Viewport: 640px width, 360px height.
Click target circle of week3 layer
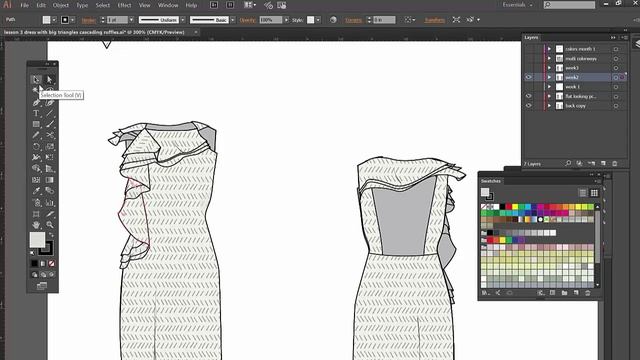pos(616,68)
